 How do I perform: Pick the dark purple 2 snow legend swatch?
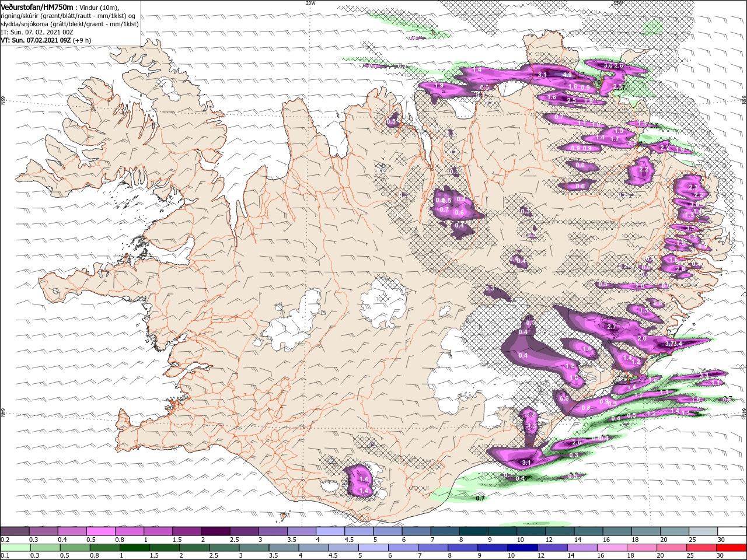215,531
